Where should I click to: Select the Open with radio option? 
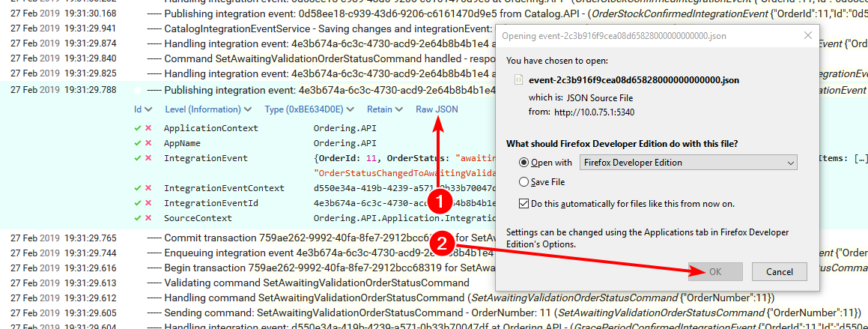[x=523, y=163]
